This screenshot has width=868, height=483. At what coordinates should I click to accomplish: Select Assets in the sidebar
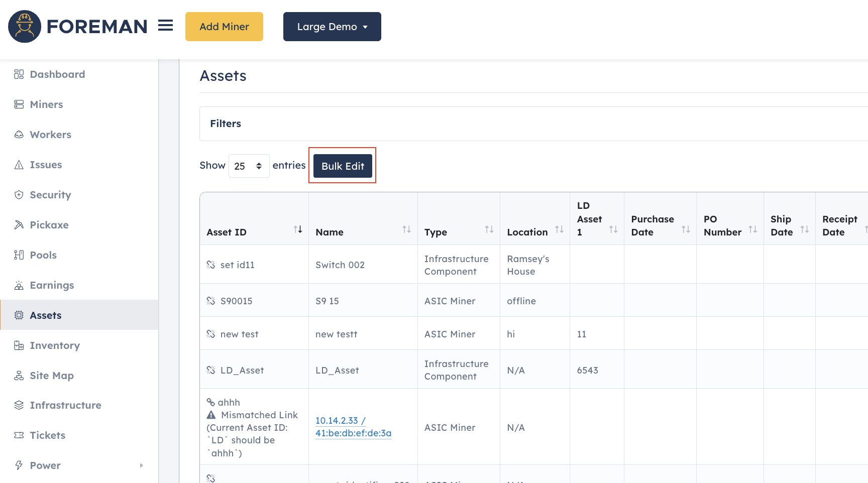[x=79, y=315]
